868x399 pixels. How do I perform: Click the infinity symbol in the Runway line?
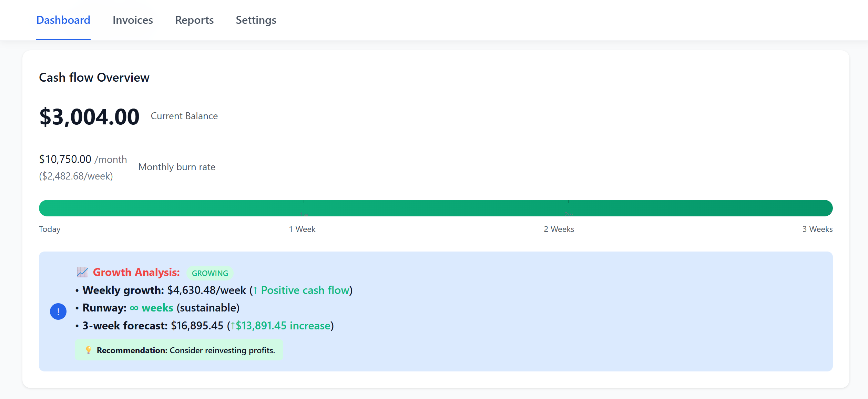click(x=134, y=308)
